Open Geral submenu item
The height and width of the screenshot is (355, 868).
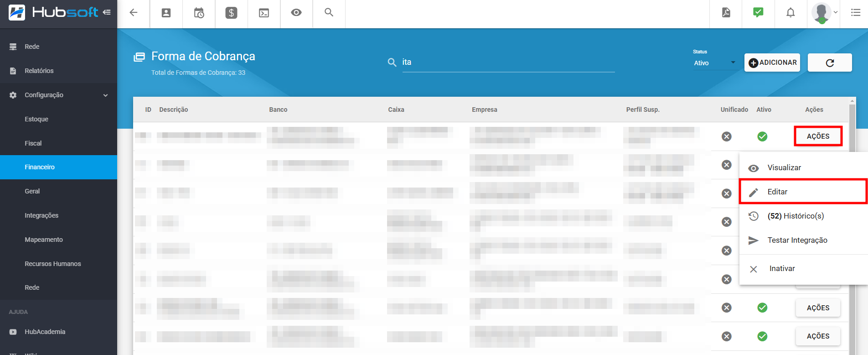tap(58, 191)
